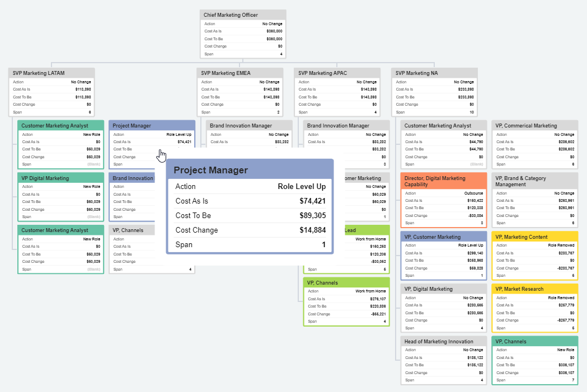Select the VP, Market Research card
587x392 pixels.
click(x=534, y=289)
